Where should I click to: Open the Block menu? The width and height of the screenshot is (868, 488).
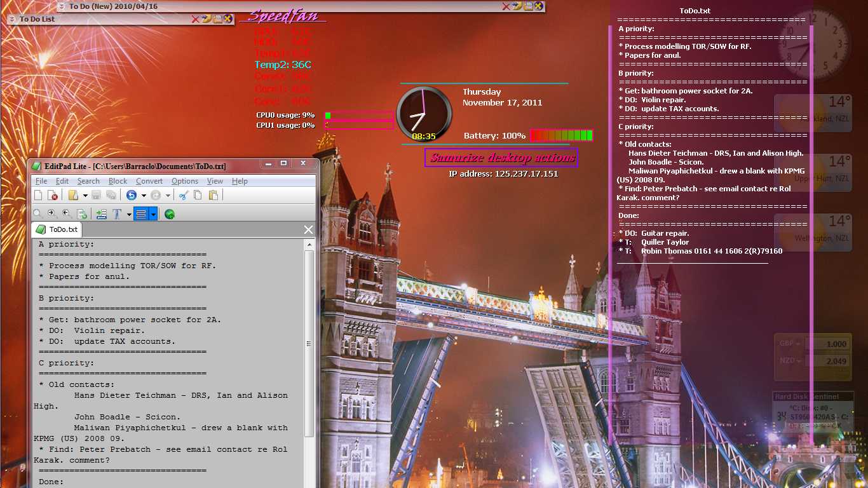(118, 181)
